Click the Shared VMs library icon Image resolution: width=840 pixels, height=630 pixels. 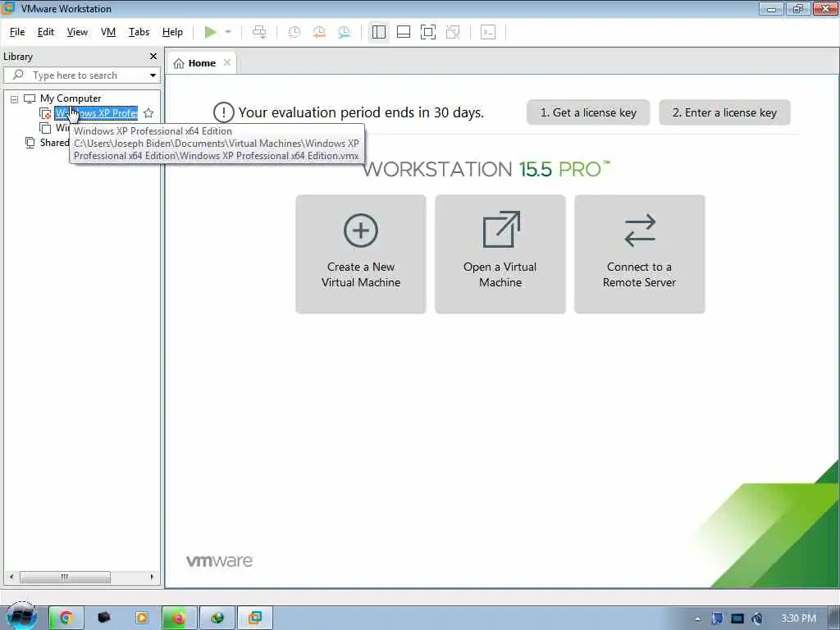[x=30, y=143]
